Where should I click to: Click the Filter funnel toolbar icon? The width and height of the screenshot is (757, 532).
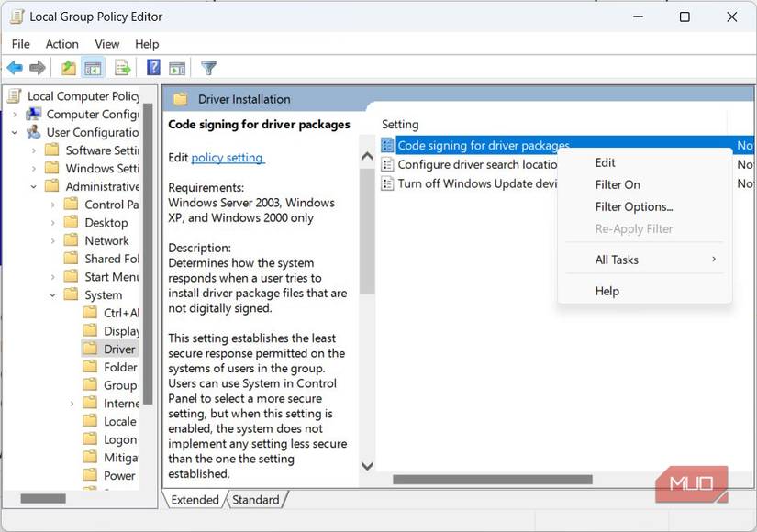point(208,67)
